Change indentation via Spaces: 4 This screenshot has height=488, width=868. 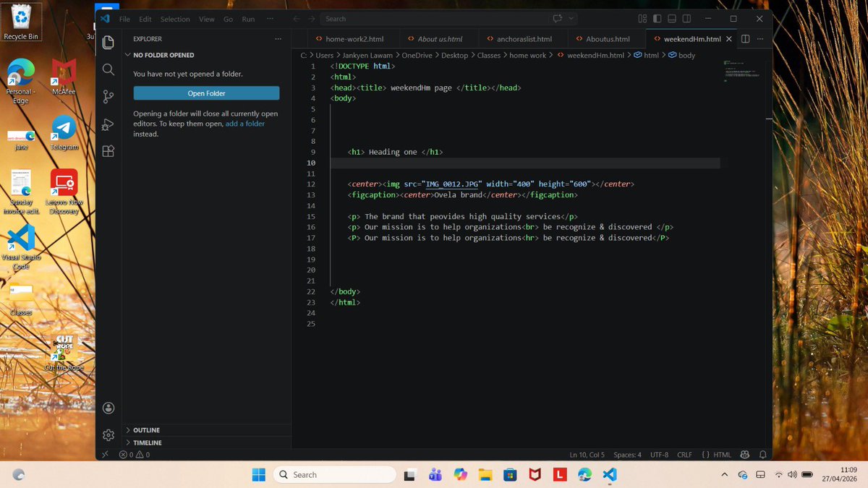[x=627, y=455]
